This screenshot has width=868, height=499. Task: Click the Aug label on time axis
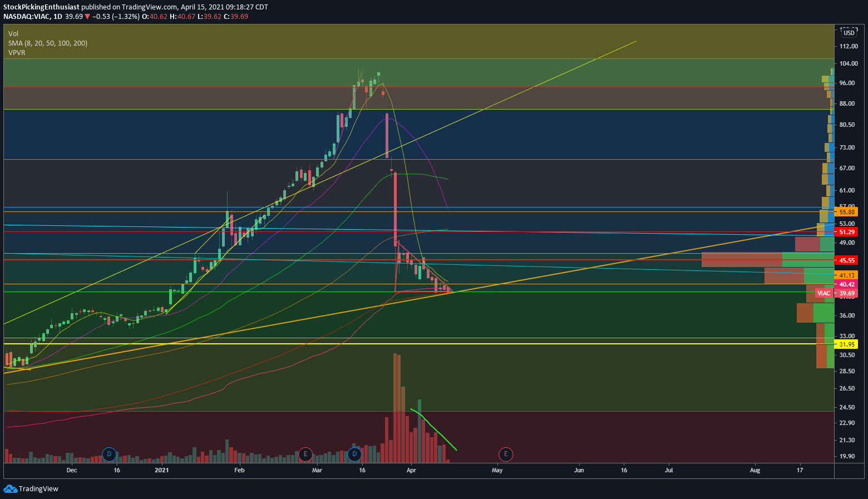(755, 470)
